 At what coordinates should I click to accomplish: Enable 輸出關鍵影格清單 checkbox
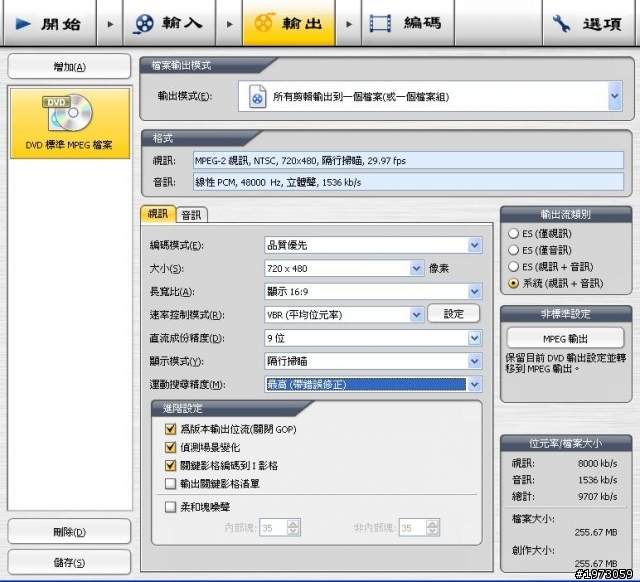click(170, 484)
